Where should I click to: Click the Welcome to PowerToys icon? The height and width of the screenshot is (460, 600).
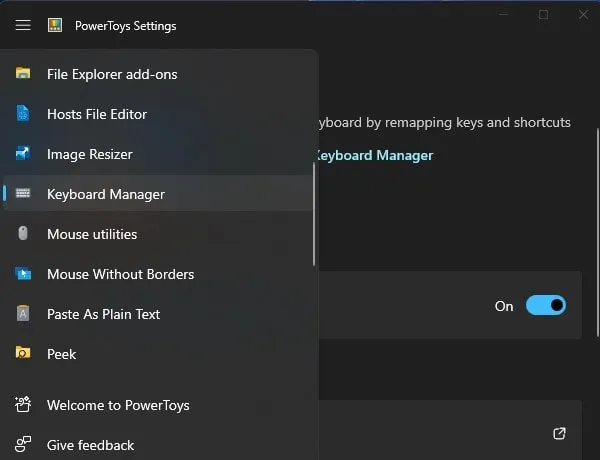click(23, 405)
